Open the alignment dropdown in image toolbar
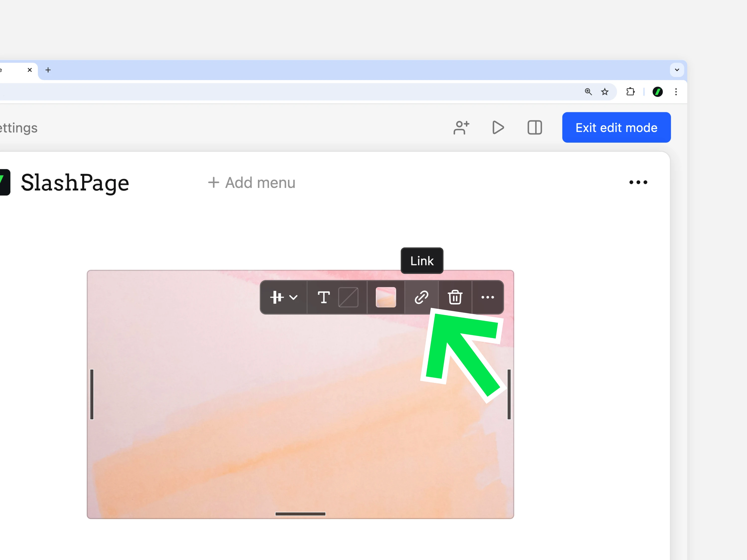Screen dimensions: 747x560 (284, 297)
